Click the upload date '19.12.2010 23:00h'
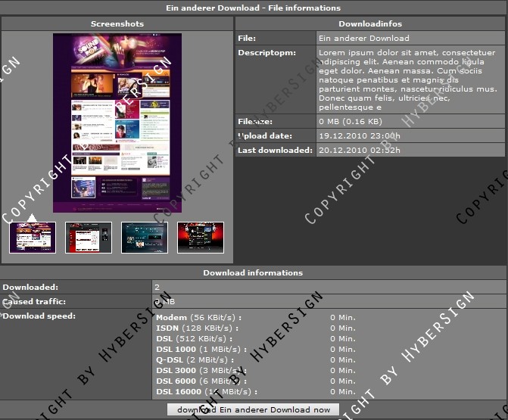Viewport: 508px width, 420px height. pos(360,135)
